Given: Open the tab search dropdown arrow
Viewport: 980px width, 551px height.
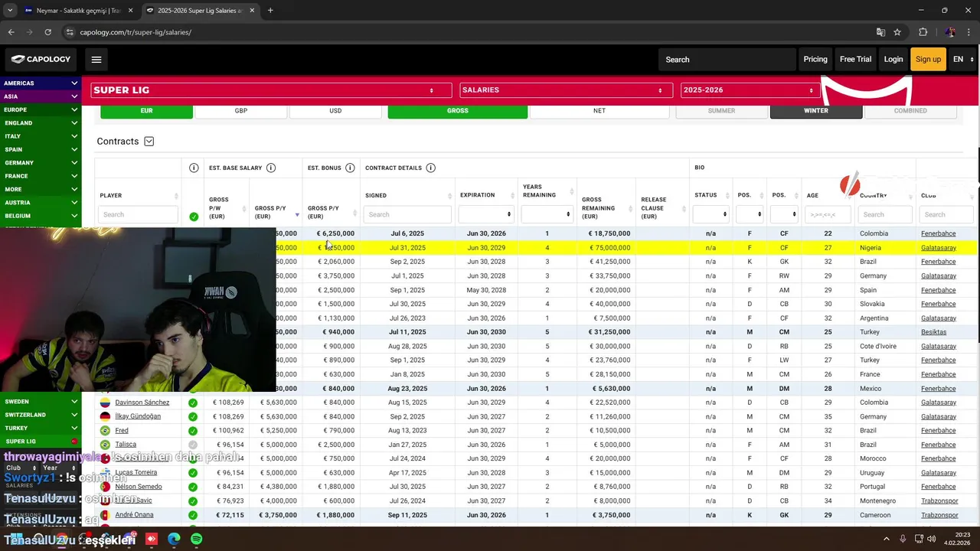Looking at the screenshot, I should click(x=10, y=11).
